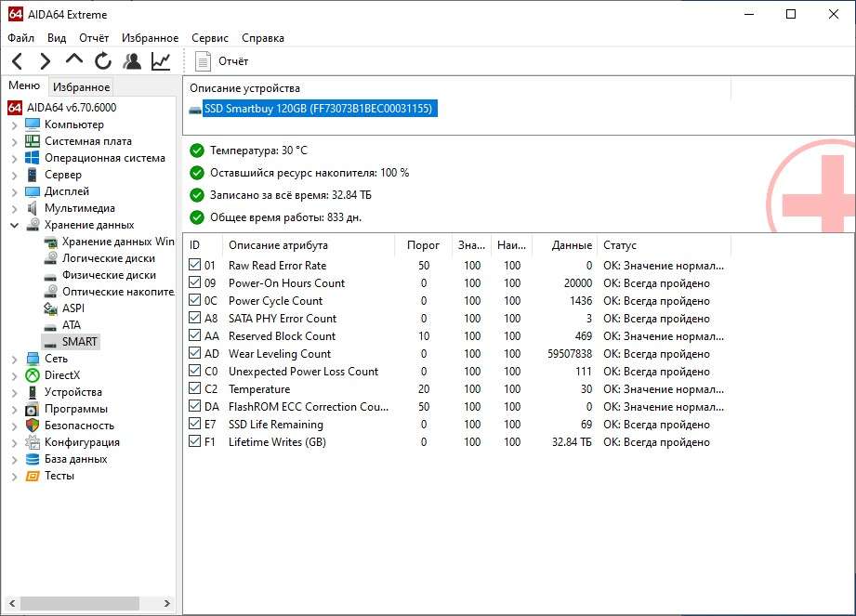Expand the Сеть tree node

coord(14,359)
